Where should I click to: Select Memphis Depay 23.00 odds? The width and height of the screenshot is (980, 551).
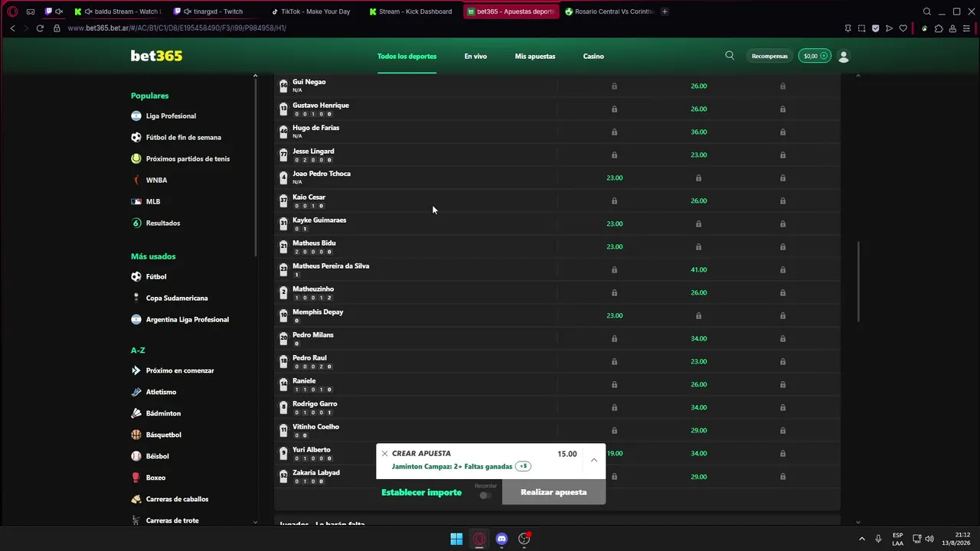pyautogui.click(x=614, y=315)
